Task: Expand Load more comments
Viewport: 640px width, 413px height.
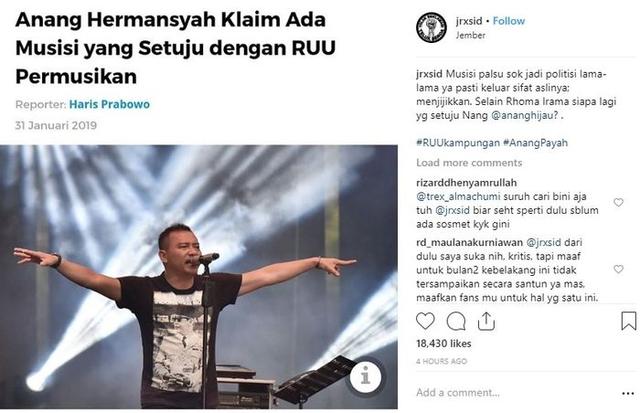Action: [x=469, y=163]
